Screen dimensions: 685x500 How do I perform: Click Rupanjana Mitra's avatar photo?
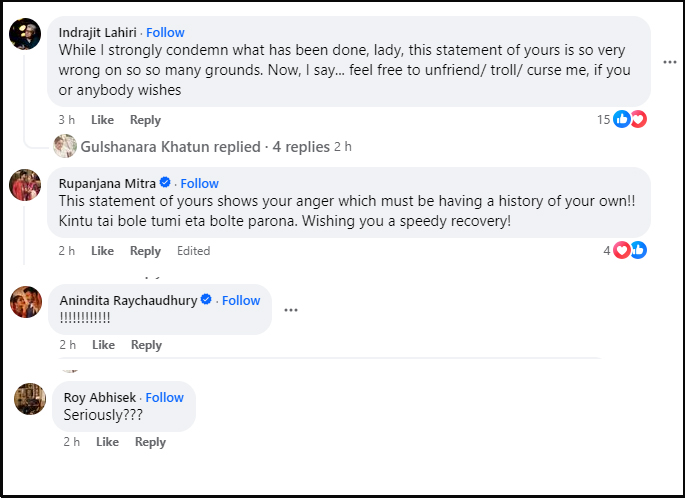[25, 185]
